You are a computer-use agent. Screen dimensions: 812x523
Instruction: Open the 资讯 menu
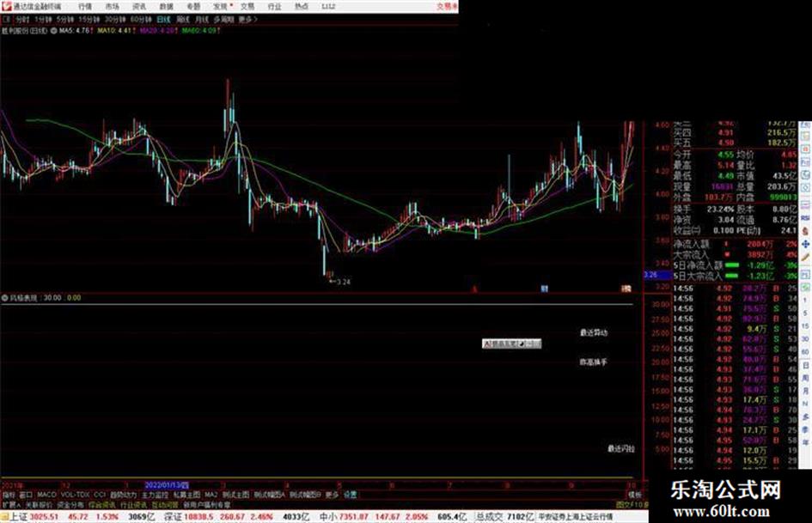139,7
